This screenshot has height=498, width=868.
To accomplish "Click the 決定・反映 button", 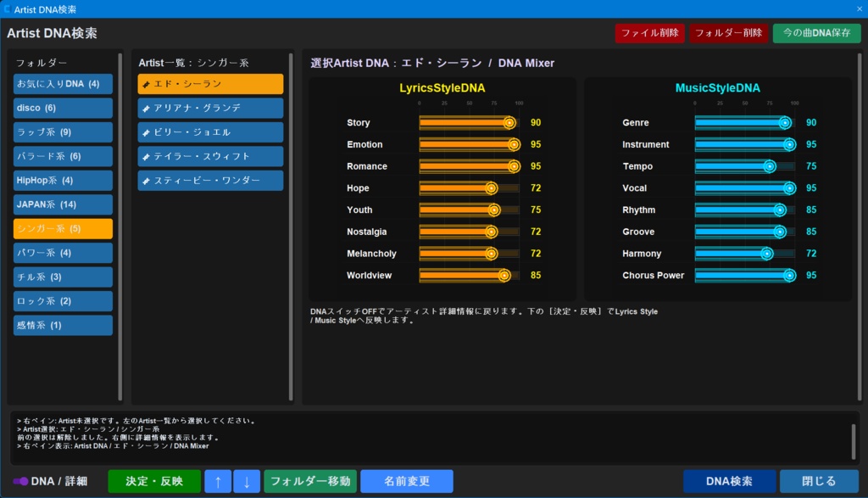I will (154, 481).
